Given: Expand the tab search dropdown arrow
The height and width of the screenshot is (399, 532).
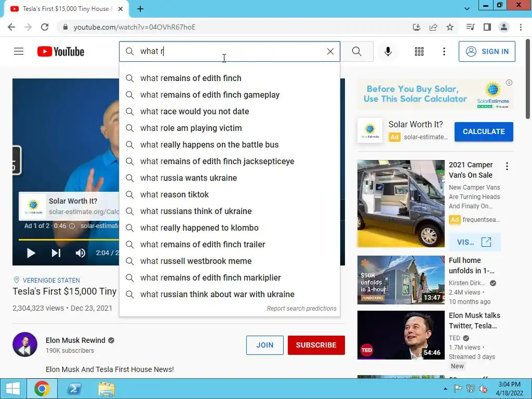Looking at the screenshot, I should coord(467,9).
